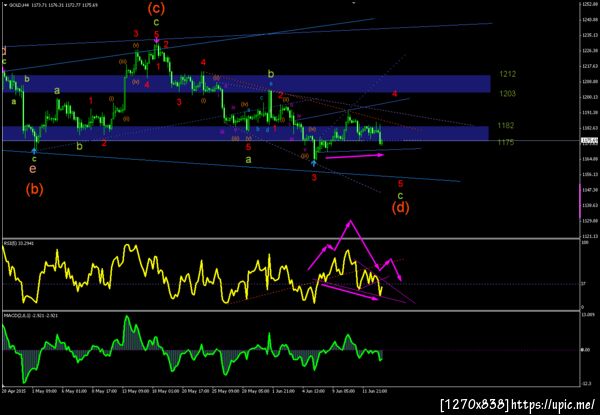Select the red 3 label at the June low
Image resolution: width=600 pixels, height=415 pixels.
[314, 177]
